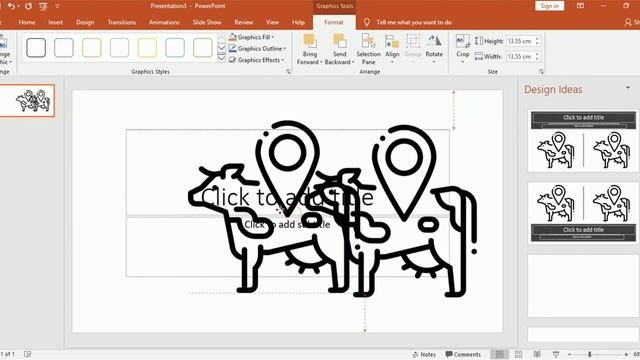This screenshot has width=640, height=360.
Task: Select the Format tab under Graphics Tools
Action: [334, 22]
